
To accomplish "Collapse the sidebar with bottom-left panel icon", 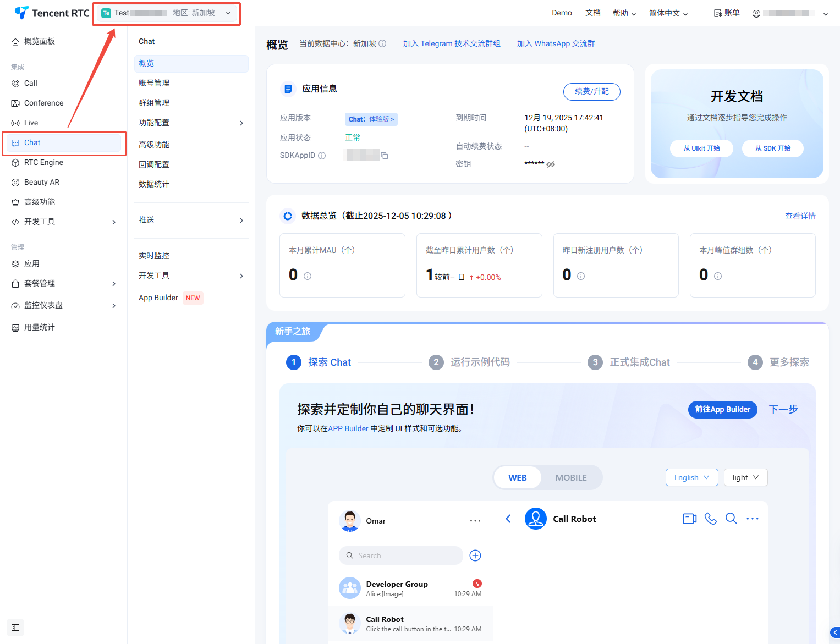I will 15,628.
